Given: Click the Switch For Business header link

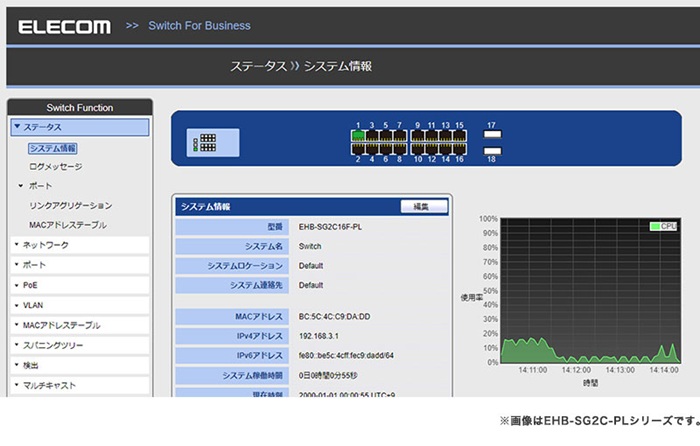Looking at the screenshot, I should tap(199, 25).
